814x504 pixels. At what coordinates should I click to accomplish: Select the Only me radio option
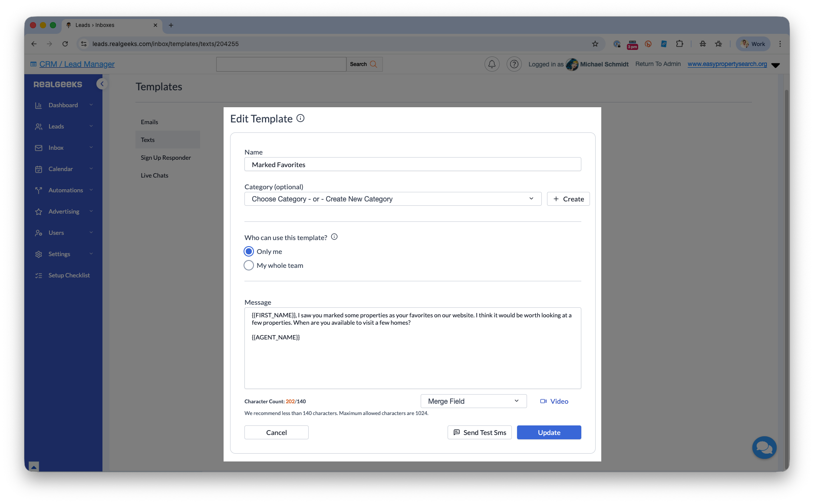tap(249, 251)
